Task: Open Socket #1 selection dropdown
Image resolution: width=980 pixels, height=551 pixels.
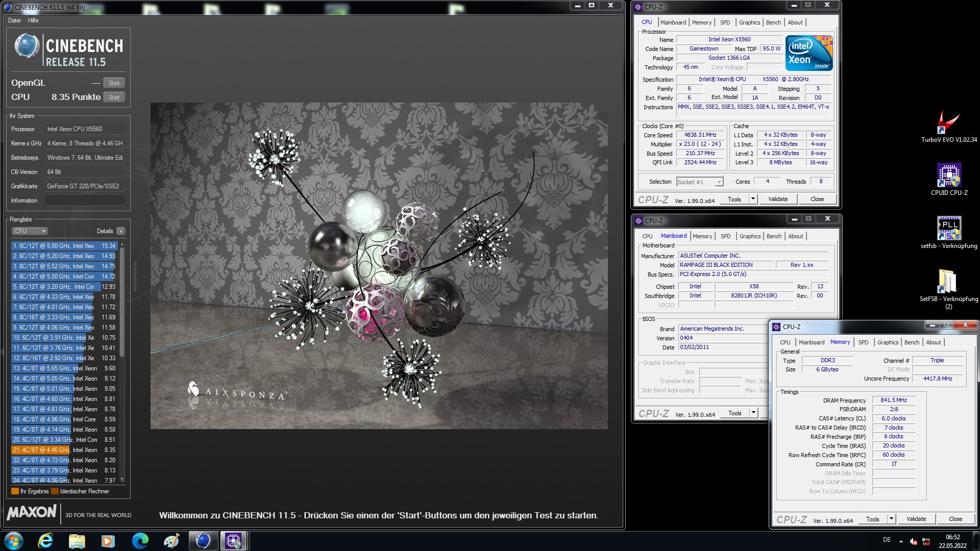Action: pyautogui.click(x=700, y=182)
